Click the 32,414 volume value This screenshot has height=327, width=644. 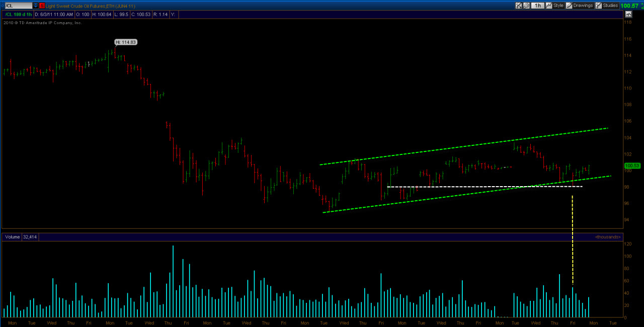(x=30, y=236)
